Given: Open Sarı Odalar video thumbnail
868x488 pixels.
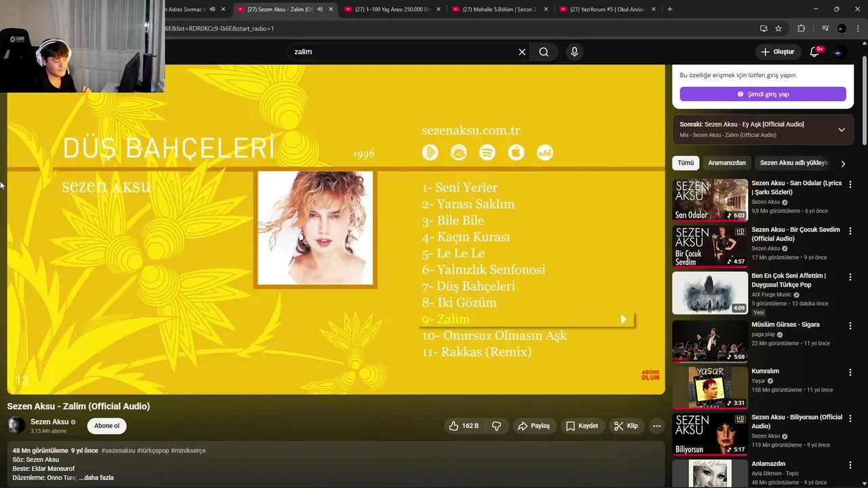Looking at the screenshot, I should tap(710, 200).
